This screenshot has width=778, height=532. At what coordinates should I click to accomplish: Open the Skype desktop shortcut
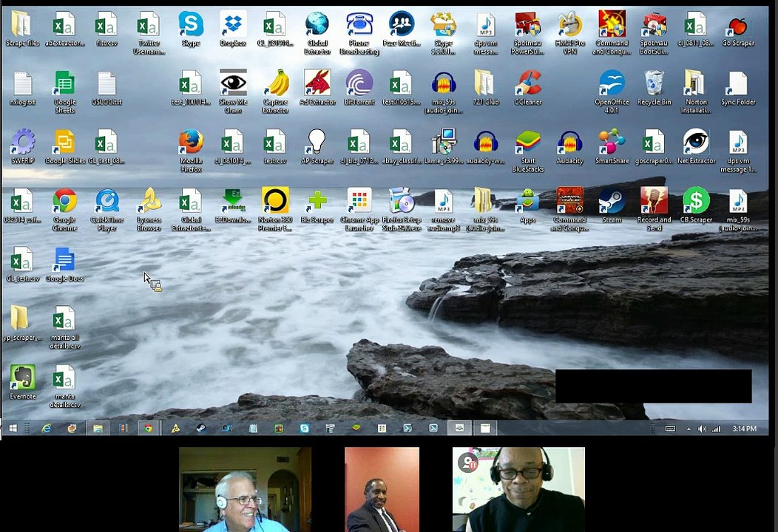tap(190, 26)
